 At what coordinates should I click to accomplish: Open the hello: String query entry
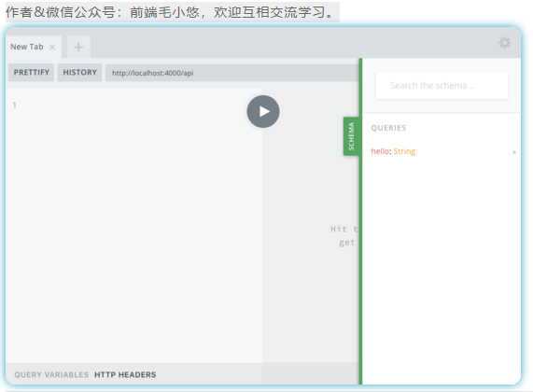click(x=442, y=151)
